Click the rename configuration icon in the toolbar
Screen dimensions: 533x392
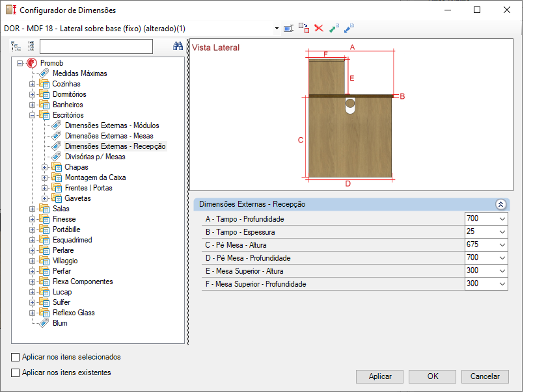[288, 28]
